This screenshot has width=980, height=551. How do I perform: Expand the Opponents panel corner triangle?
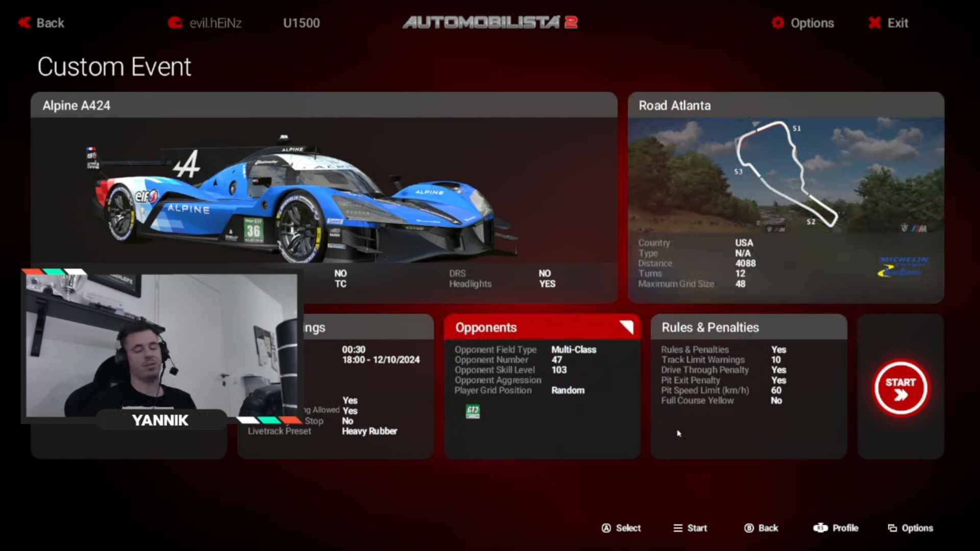(x=627, y=326)
